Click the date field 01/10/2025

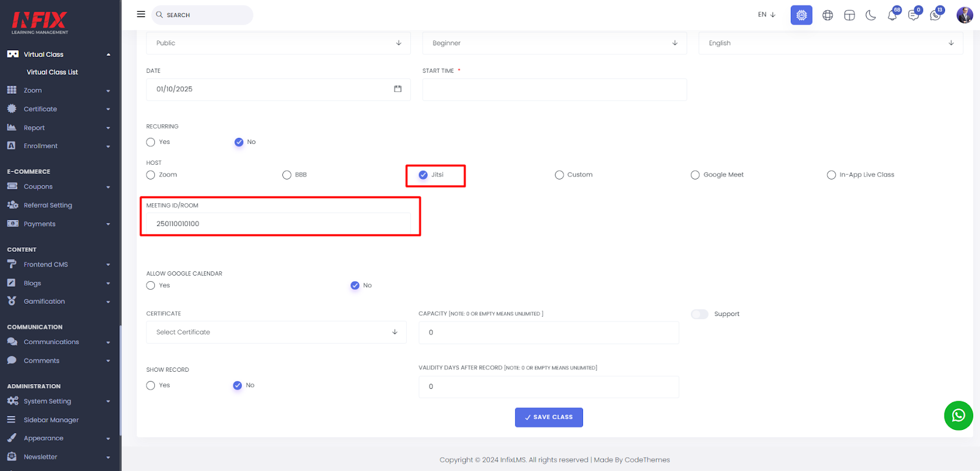pyautogui.click(x=279, y=89)
